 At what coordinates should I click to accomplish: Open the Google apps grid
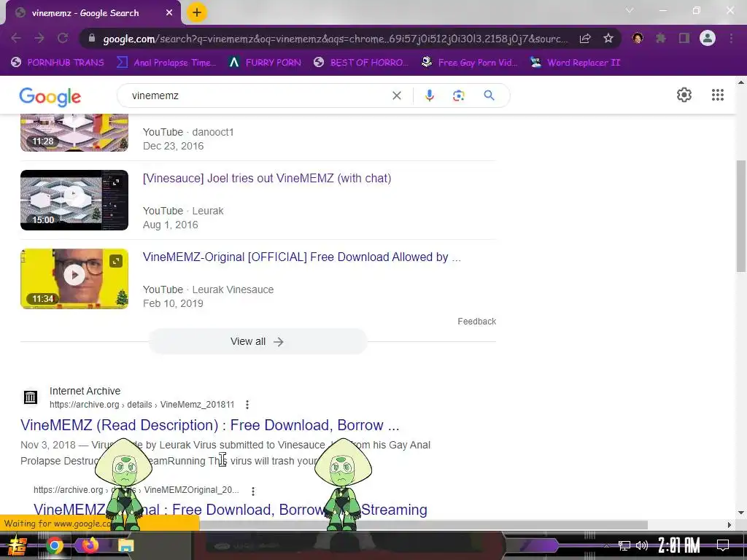tap(718, 95)
